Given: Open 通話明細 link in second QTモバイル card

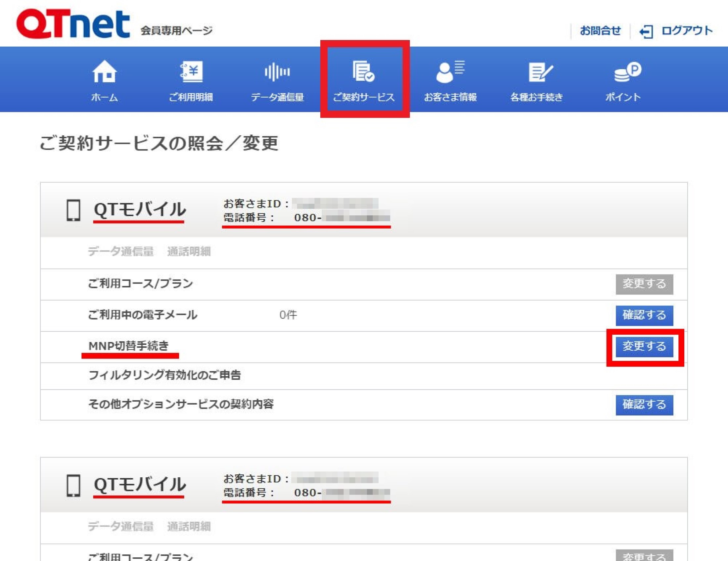Looking at the screenshot, I should (189, 527).
